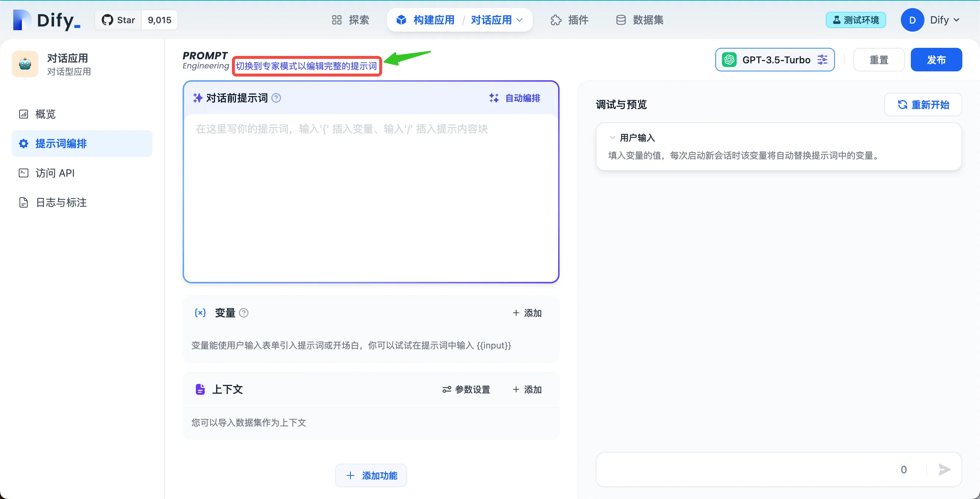Click the model parameters slider icon
This screenshot has height=499, width=980.
tap(822, 60)
